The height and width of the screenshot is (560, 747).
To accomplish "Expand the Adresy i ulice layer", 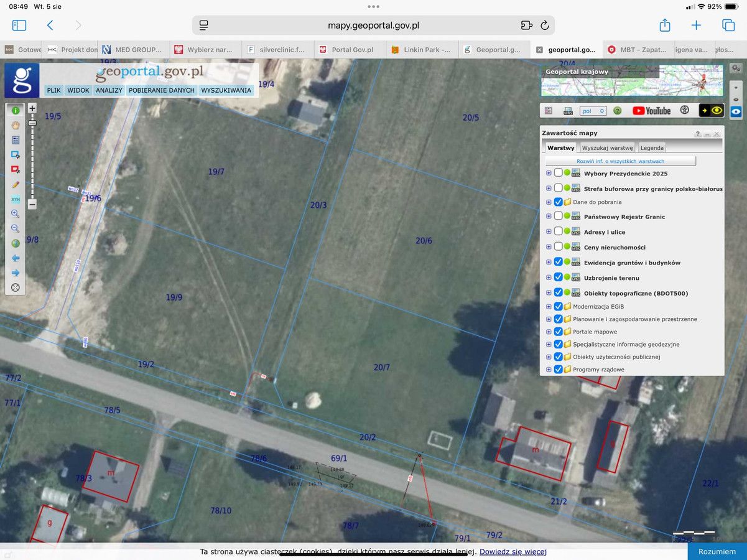I will coord(549,232).
